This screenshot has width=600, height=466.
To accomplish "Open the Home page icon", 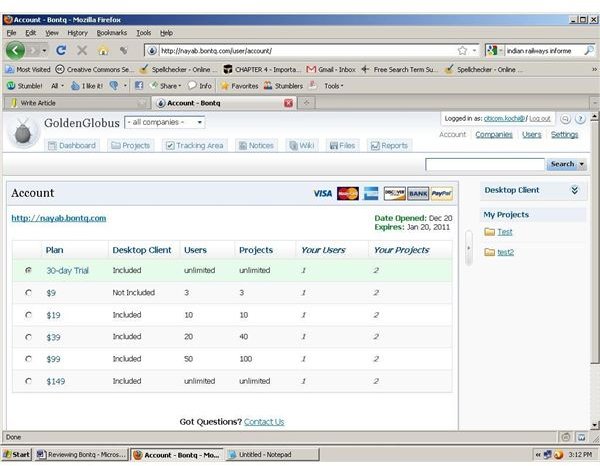I will point(103,50).
